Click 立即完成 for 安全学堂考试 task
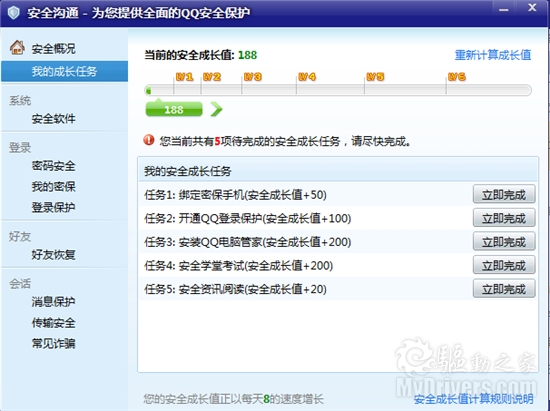Viewport: 550px width, 411px height. [504, 265]
